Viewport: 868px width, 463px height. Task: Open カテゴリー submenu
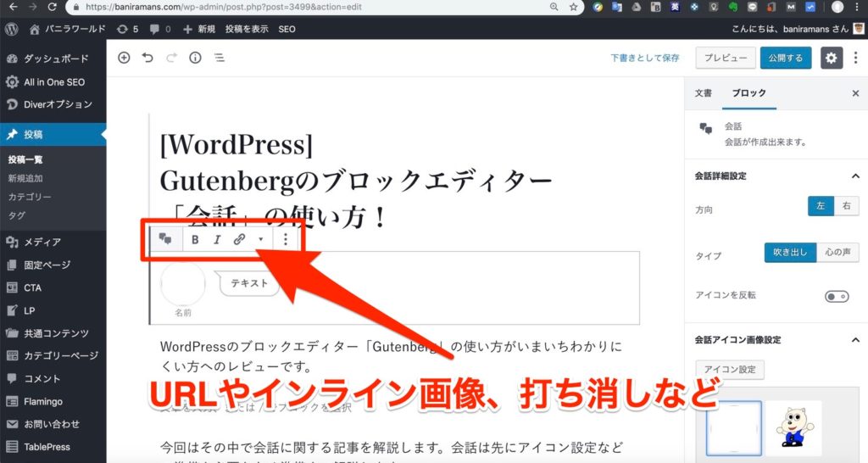[30, 197]
